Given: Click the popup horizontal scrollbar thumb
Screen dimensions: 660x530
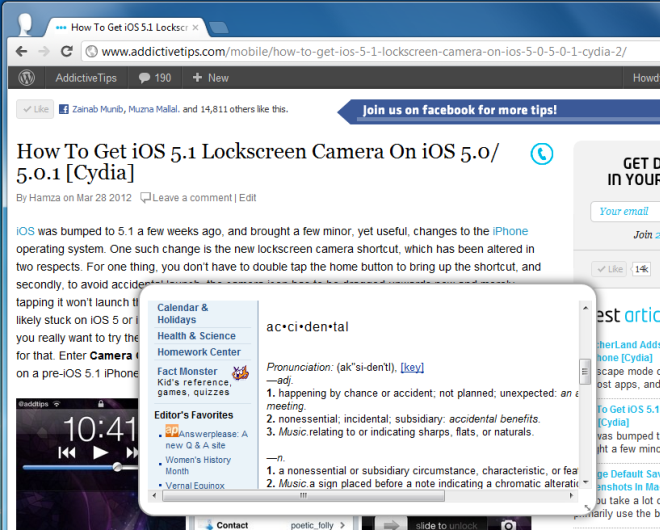Looking at the screenshot, I should pos(303,495).
